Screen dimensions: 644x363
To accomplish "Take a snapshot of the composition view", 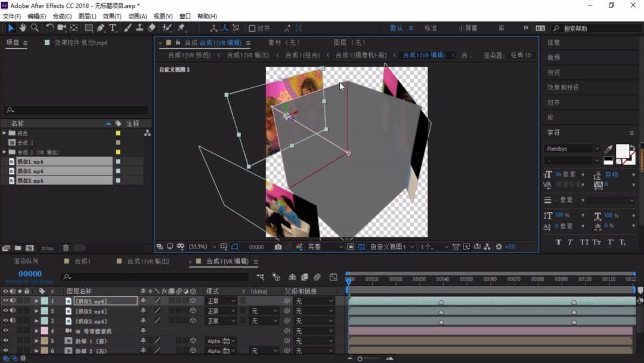I will pyautogui.click(x=278, y=246).
